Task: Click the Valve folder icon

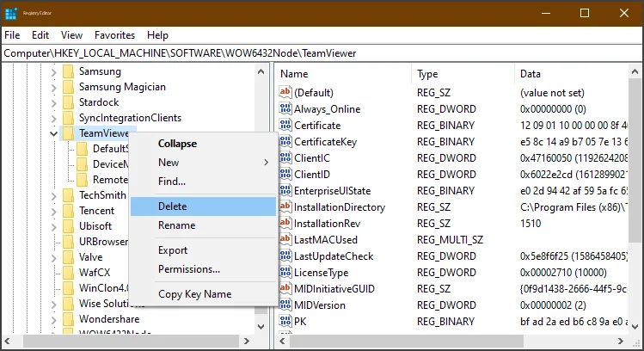Action: [x=68, y=257]
